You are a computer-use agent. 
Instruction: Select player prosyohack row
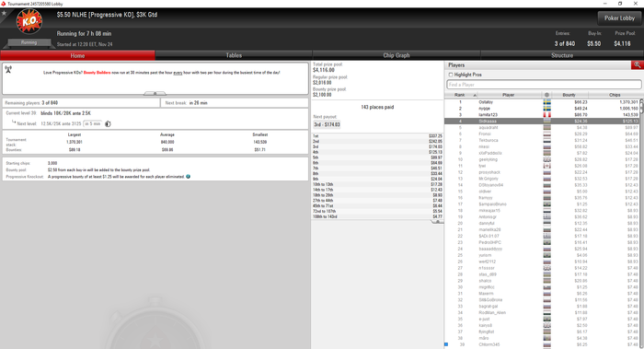542,172
